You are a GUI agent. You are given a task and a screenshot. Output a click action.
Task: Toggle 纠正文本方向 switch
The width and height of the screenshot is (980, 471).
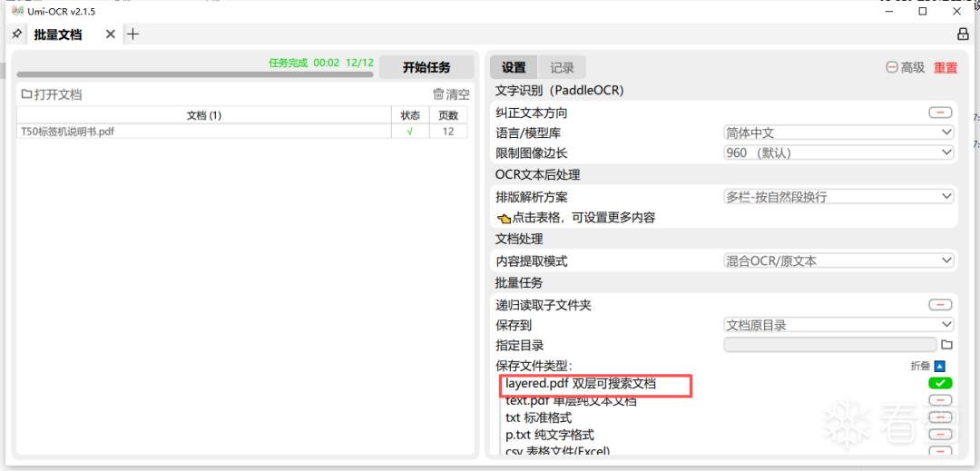(940, 113)
